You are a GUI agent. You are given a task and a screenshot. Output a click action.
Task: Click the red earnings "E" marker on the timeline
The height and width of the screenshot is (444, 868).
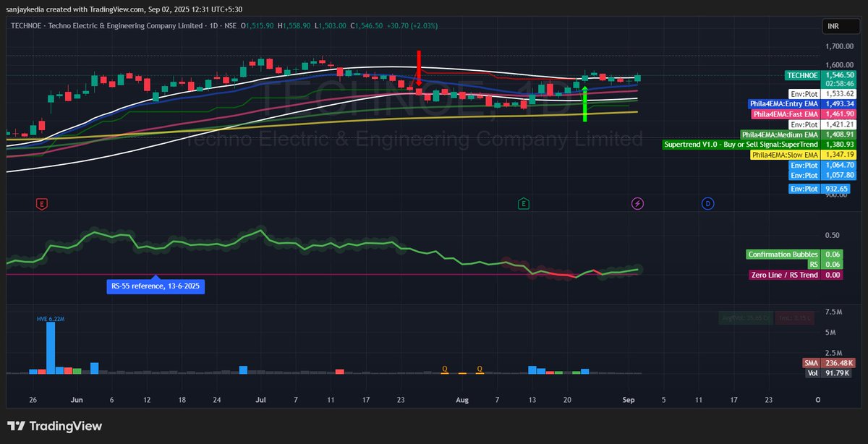click(x=41, y=203)
